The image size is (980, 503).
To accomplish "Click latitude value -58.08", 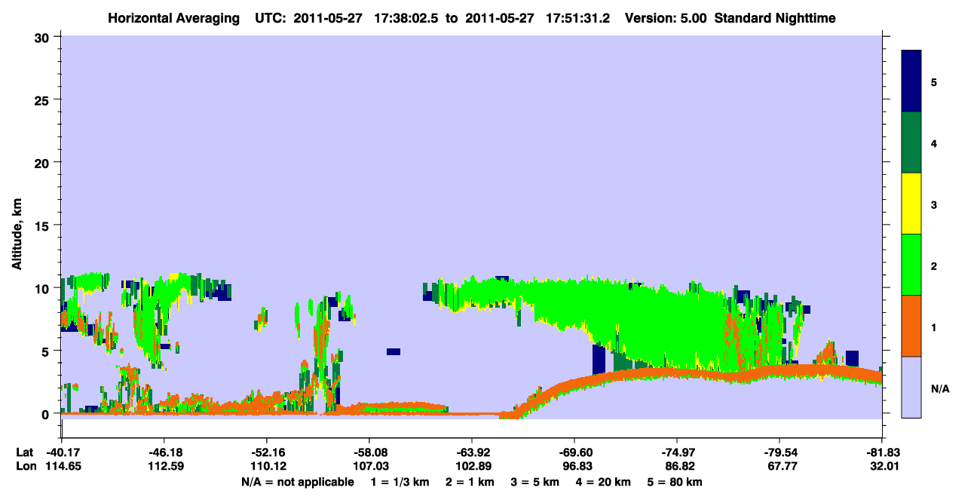I will point(369,452).
